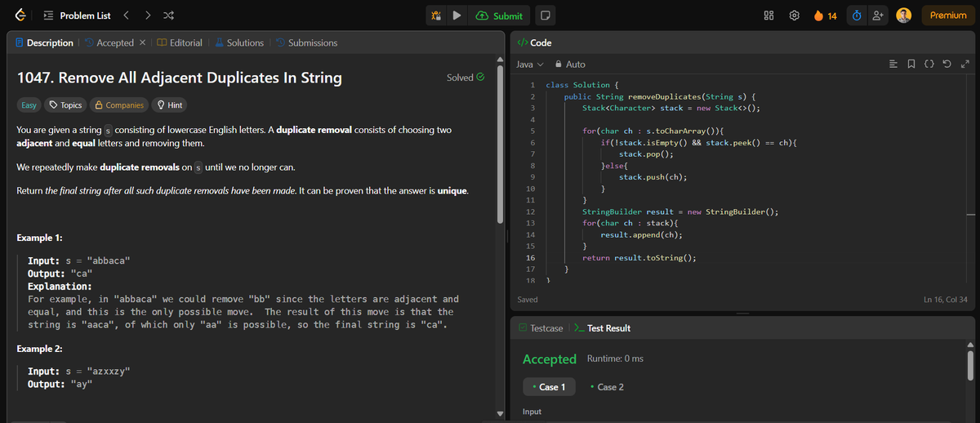
Task: Run code with the play icon
Action: 457,16
